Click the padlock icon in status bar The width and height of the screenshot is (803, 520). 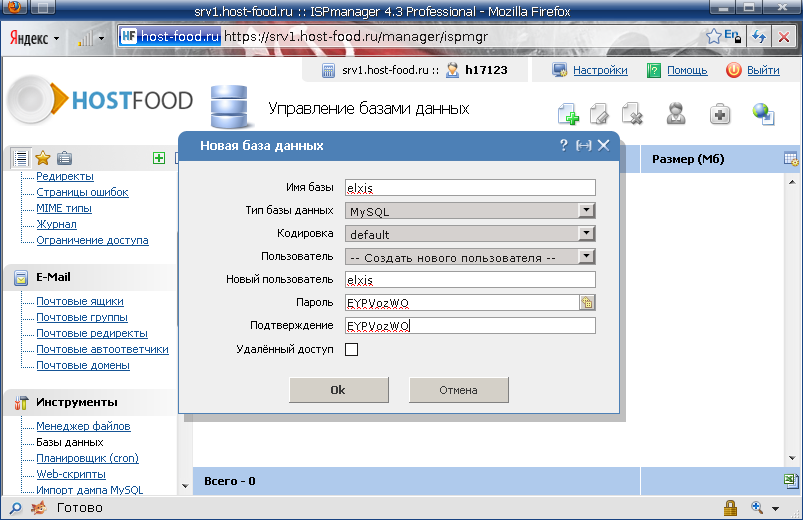tap(730, 508)
